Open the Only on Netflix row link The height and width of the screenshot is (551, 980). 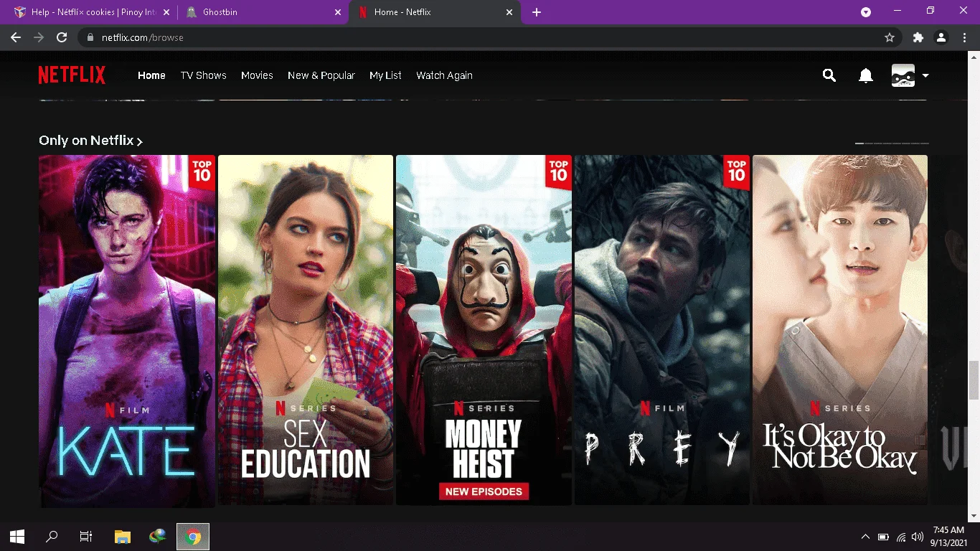click(x=91, y=141)
